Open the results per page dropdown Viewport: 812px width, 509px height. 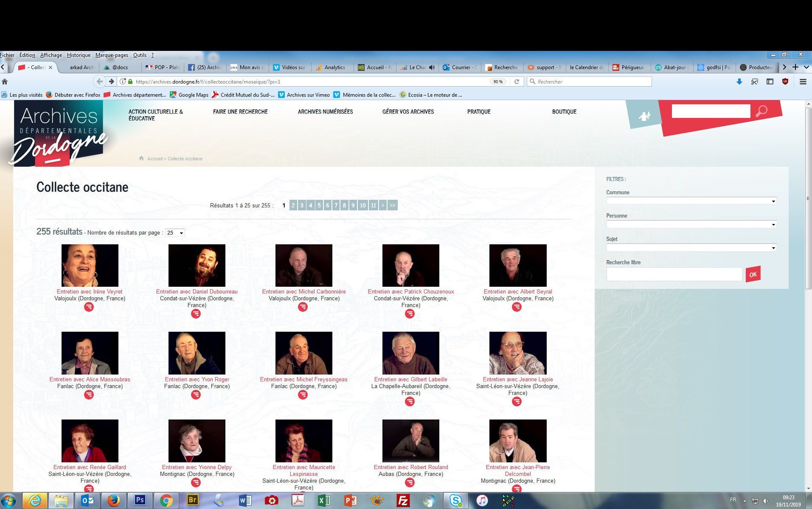[175, 233]
